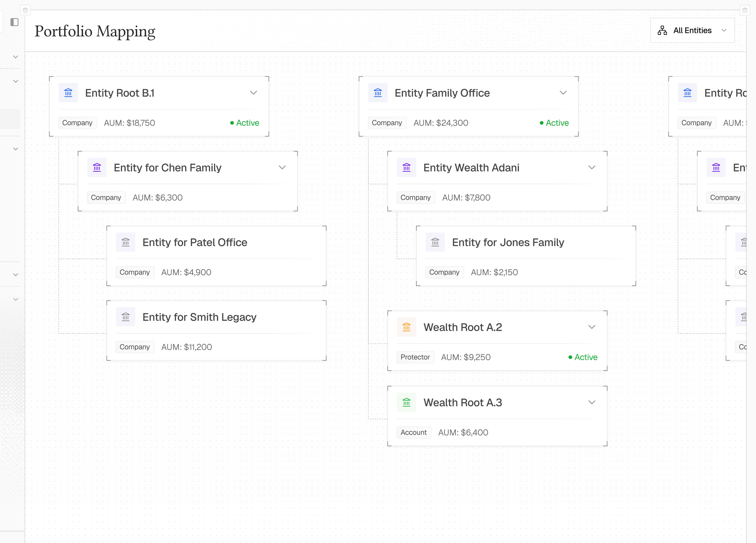This screenshot has width=756, height=543.
Task: Click the Active status on Wealth Root A.2
Action: pyautogui.click(x=583, y=357)
